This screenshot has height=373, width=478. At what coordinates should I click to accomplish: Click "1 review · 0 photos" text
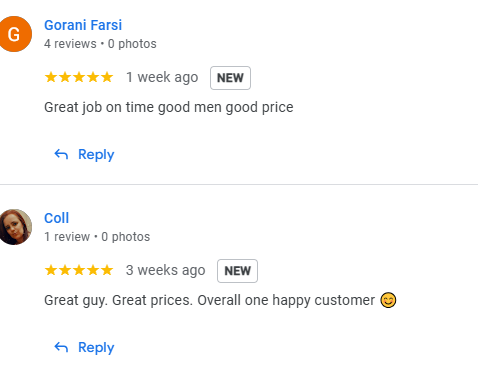[x=97, y=237]
